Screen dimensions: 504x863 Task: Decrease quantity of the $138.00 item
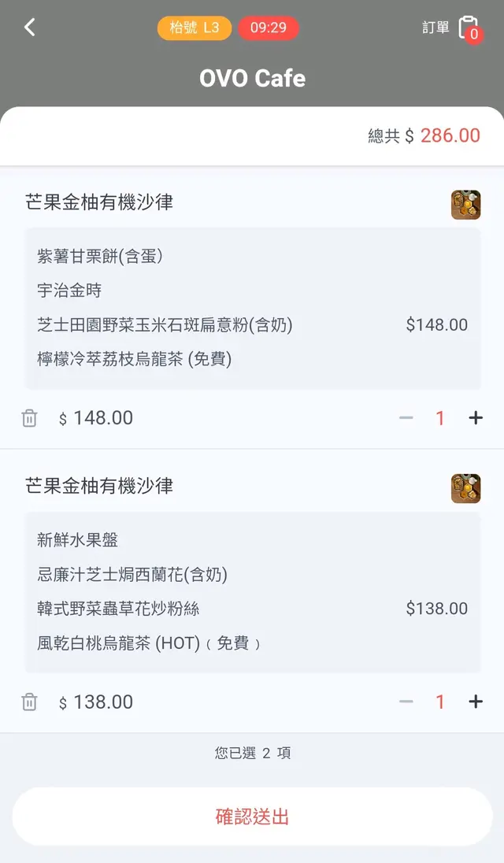406,702
